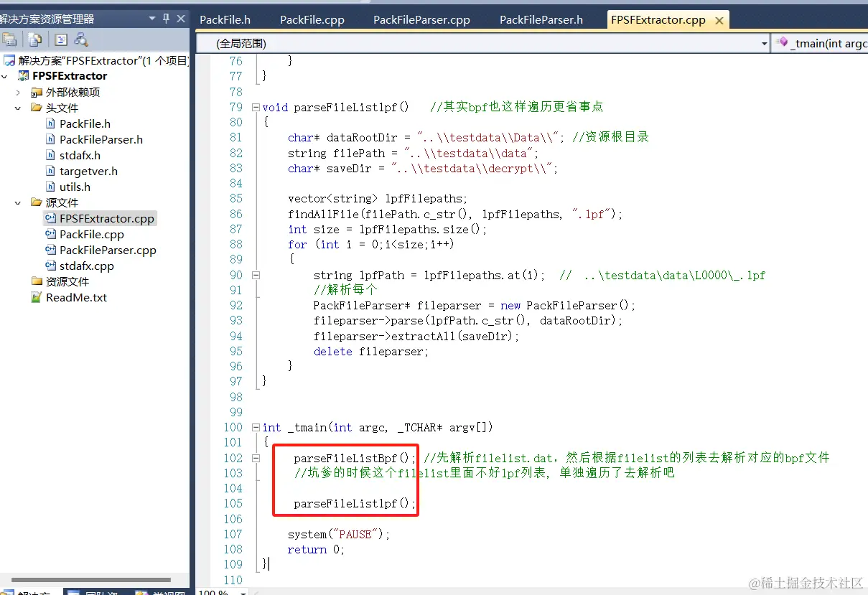868x595 pixels.
Task: Open Solution Explorer window position dropdown arrow
Action: click(151, 19)
